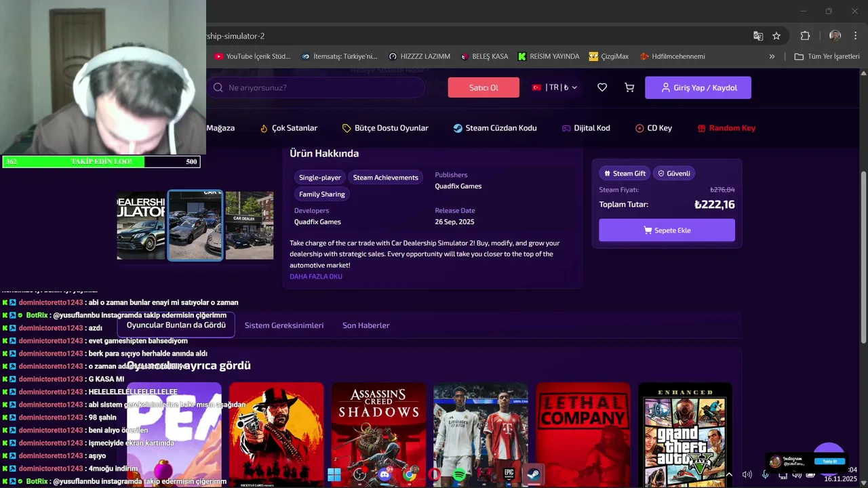The height and width of the screenshot is (488, 868).
Task: Open the football game card
Action: click(481, 435)
